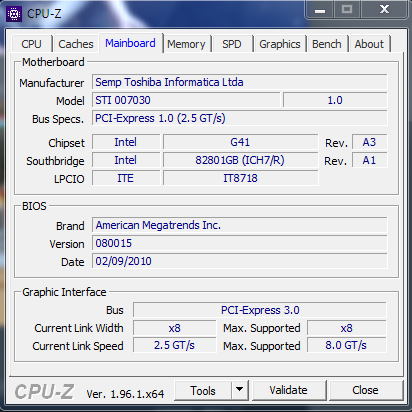Image resolution: width=412 pixels, height=412 pixels.
Task: Click the Tools button
Action: (203, 390)
